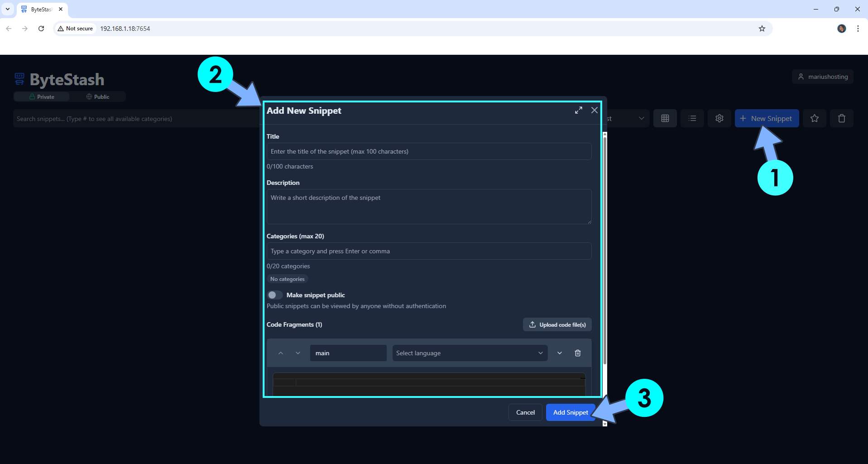Viewport: 868px width, 464px height.
Task: Click the snippet Title input field
Action: click(x=429, y=151)
